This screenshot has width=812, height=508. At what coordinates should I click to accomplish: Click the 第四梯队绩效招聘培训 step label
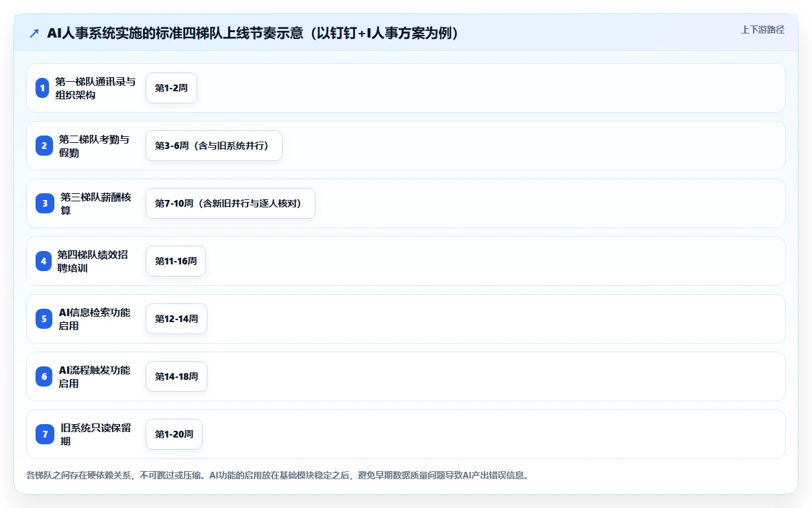pos(93,261)
